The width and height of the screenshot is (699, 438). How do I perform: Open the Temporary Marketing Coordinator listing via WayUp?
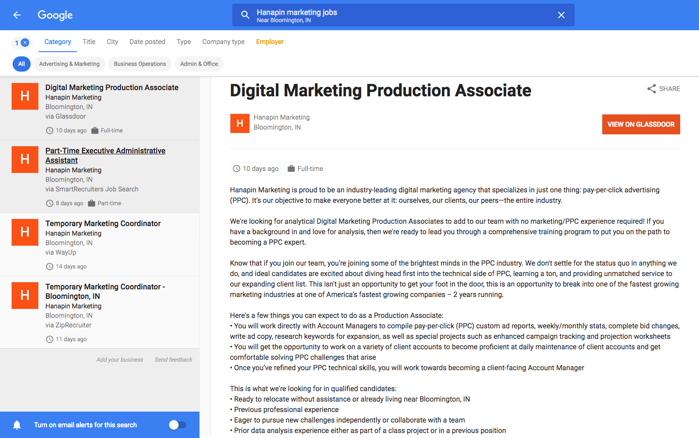[x=100, y=244]
